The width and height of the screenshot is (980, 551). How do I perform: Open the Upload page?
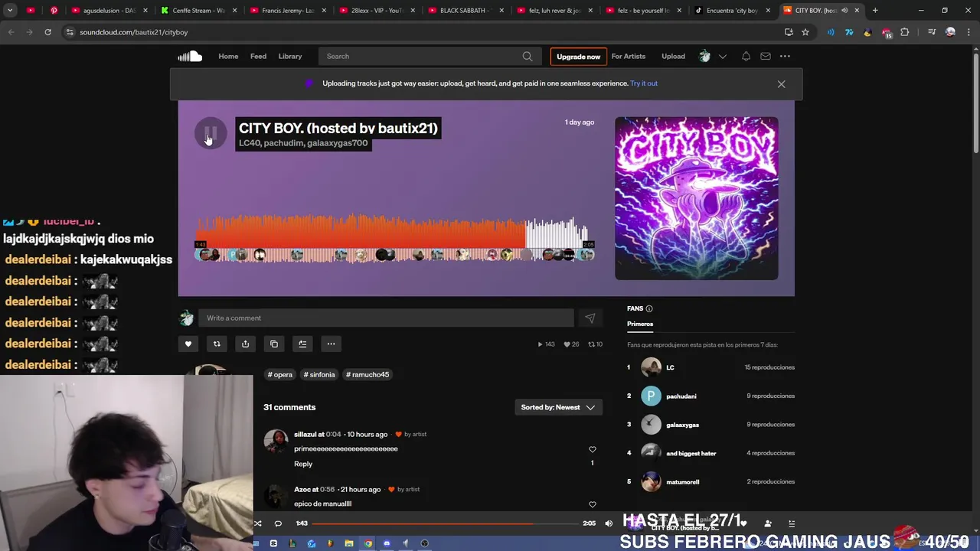click(674, 56)
